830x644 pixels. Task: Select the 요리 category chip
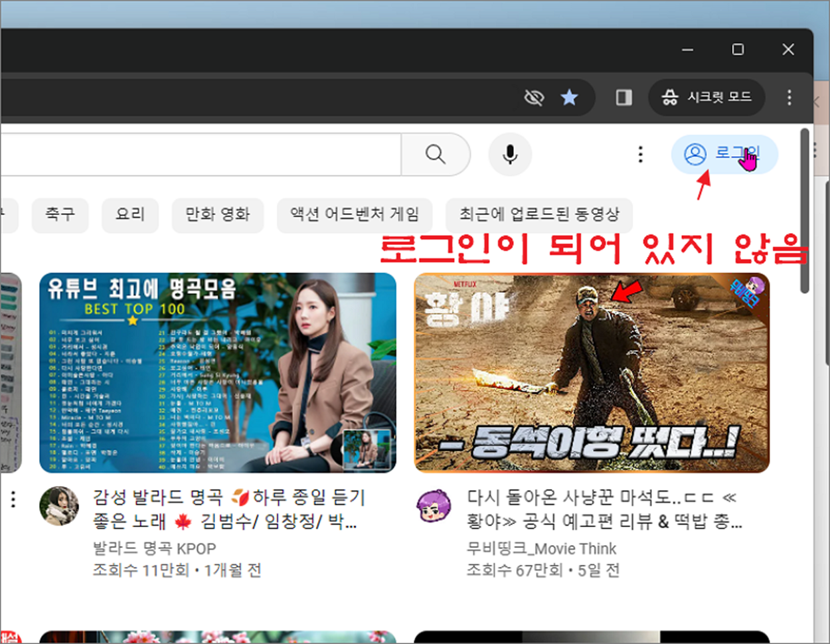(130, 214)
